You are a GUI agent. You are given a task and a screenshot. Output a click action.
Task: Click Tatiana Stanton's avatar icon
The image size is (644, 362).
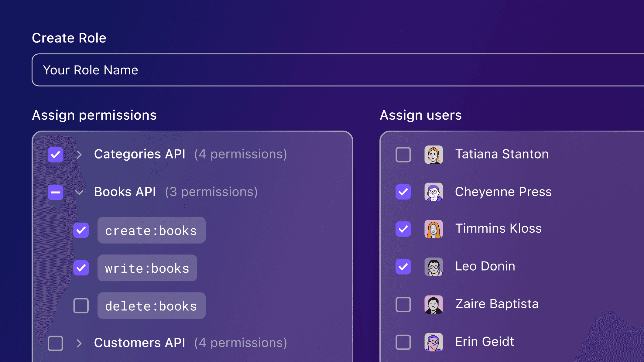[433, 154]
